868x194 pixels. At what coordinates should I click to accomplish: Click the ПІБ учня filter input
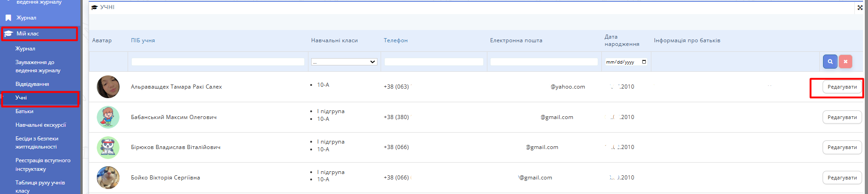click(218, 62)
